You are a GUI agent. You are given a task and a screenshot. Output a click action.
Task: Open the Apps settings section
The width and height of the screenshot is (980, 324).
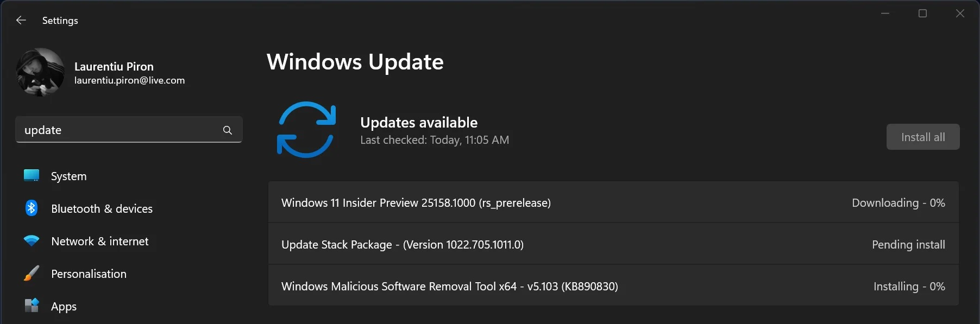[x=64, y=307]
